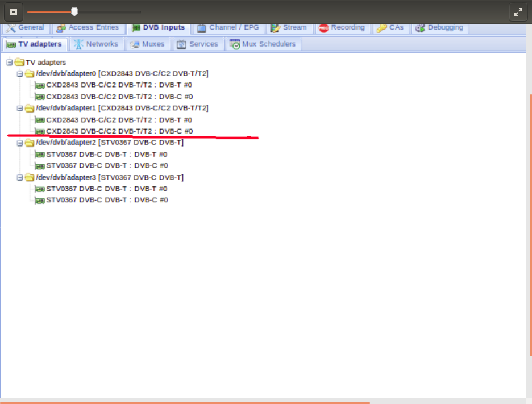Click the DVB Inputs card icon
This screenshot has width=532, height=404.
(x=136, y=28)
